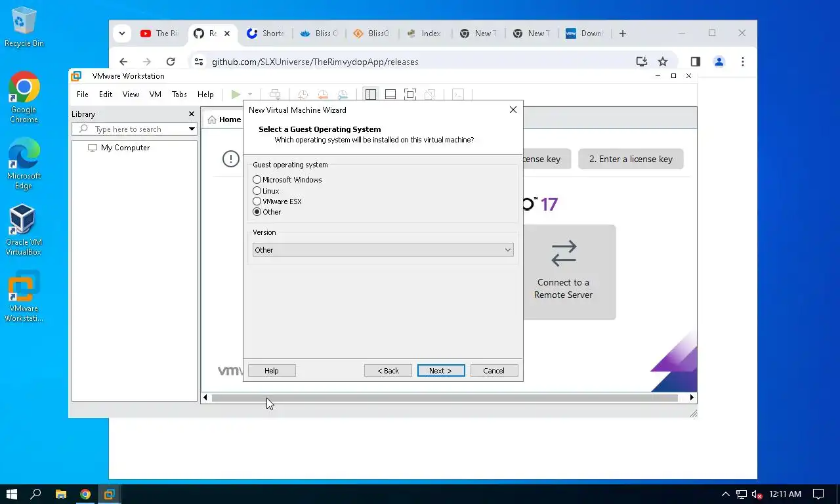Click Chrome's install app icon
Viewport: 840px width, 504px height.
[x=642, y=62]
